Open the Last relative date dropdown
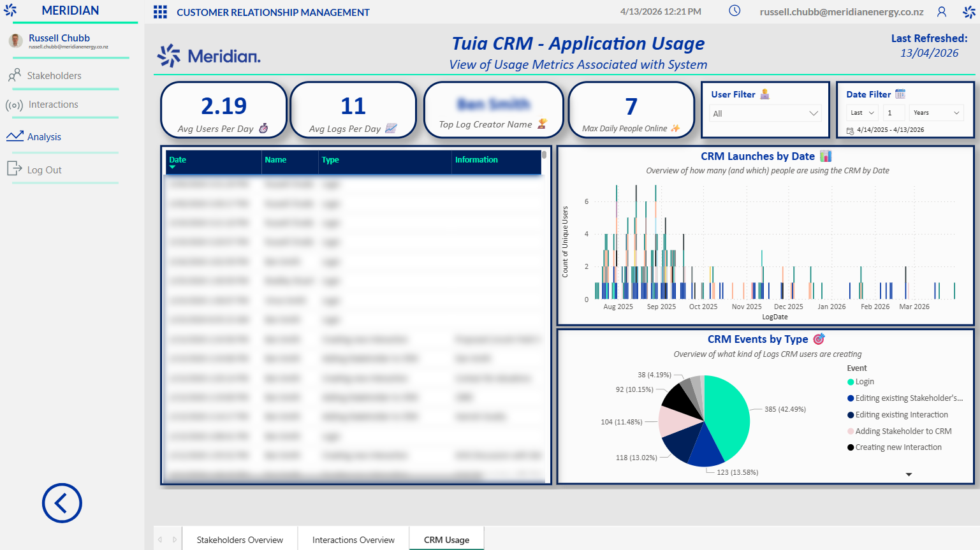 pos(863,113)
